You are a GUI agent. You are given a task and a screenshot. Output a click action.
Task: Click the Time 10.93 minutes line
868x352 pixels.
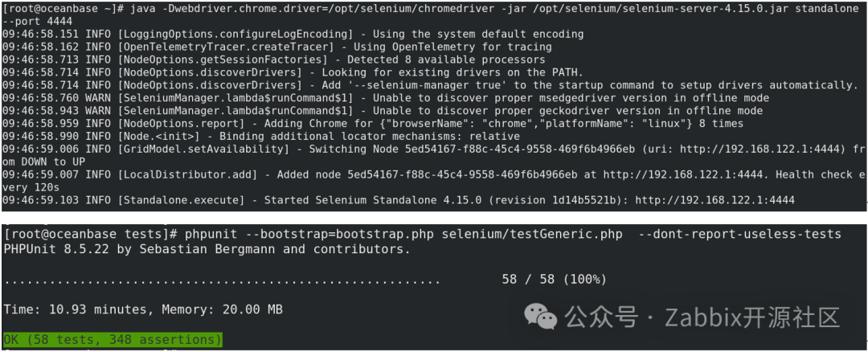[x=143, y=309]
